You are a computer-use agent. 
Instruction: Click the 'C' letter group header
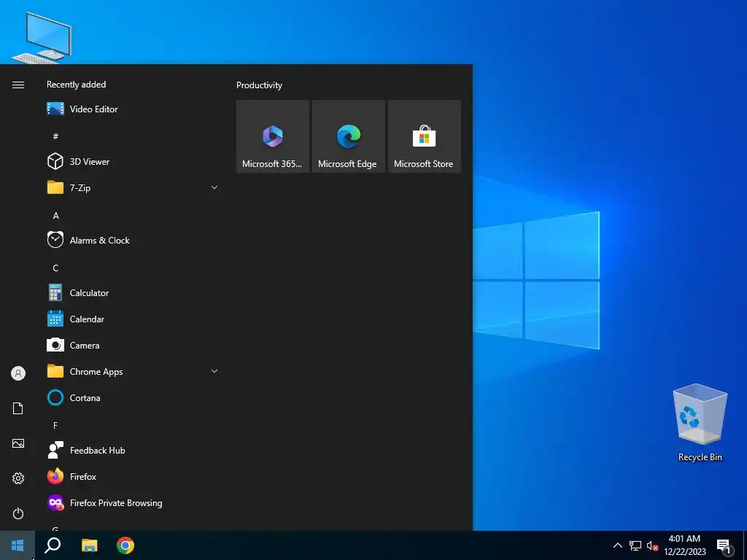(55, 268)
